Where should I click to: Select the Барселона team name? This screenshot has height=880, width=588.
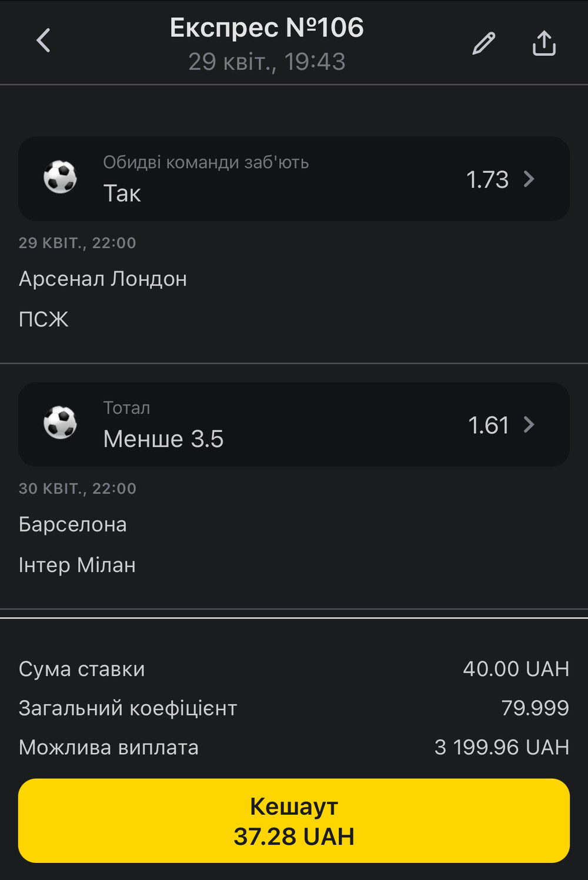[x=73, y=524]
